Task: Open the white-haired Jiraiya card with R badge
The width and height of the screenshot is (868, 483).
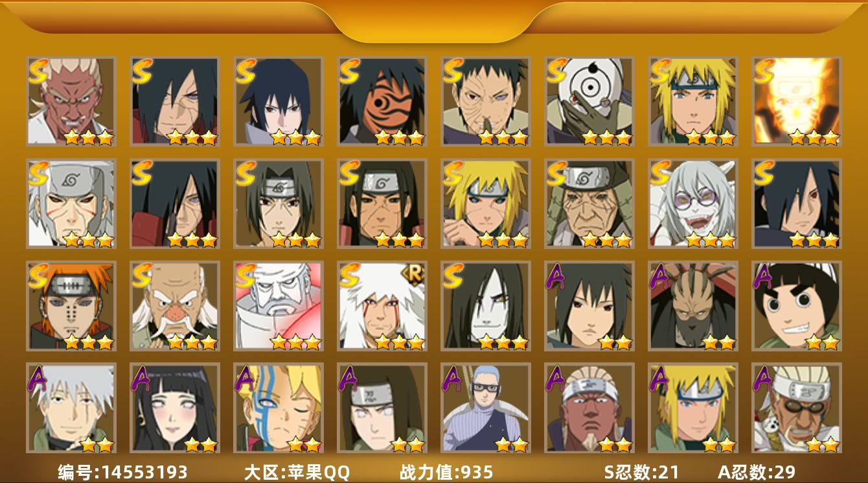Action: click(382, 305)
